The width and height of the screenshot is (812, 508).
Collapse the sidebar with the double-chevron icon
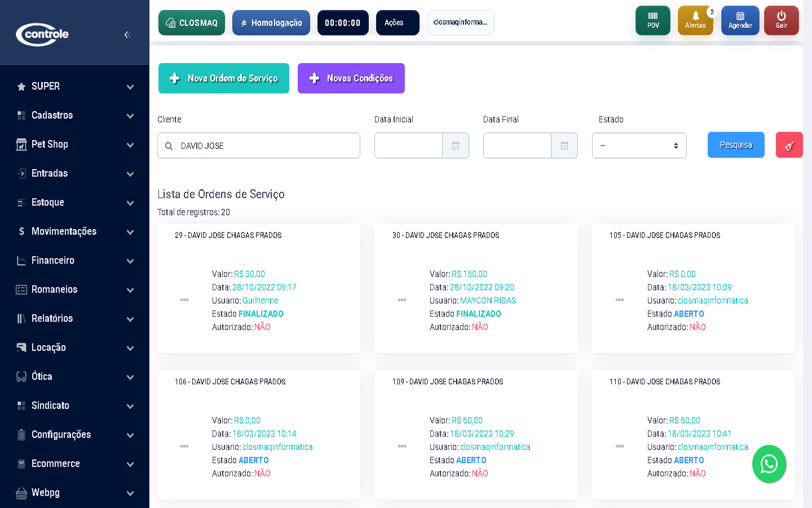tap(127, 34)
